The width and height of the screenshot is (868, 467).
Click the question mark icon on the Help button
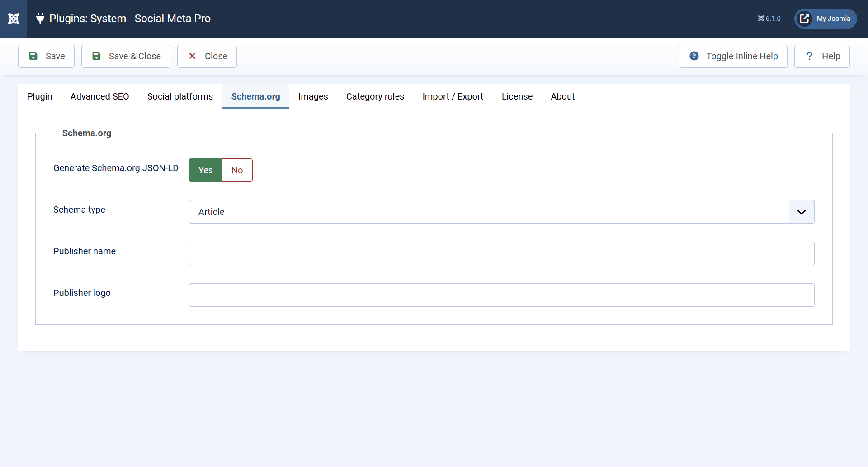(x=810, y=56)
